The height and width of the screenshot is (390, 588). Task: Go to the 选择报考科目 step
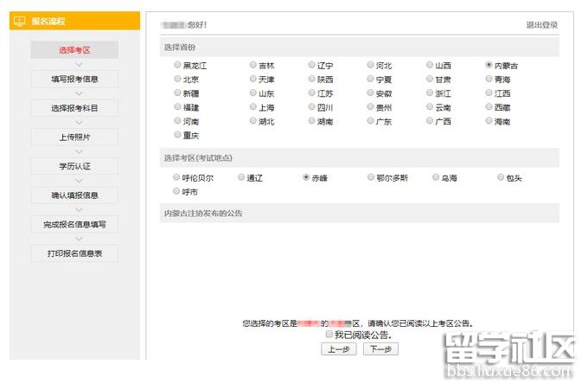74,108
